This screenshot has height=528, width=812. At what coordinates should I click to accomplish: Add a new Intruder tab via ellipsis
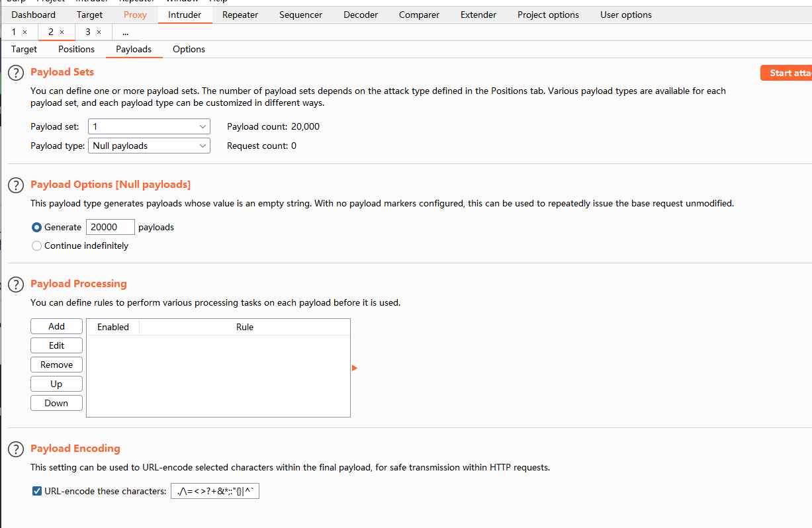click(125, 32)
